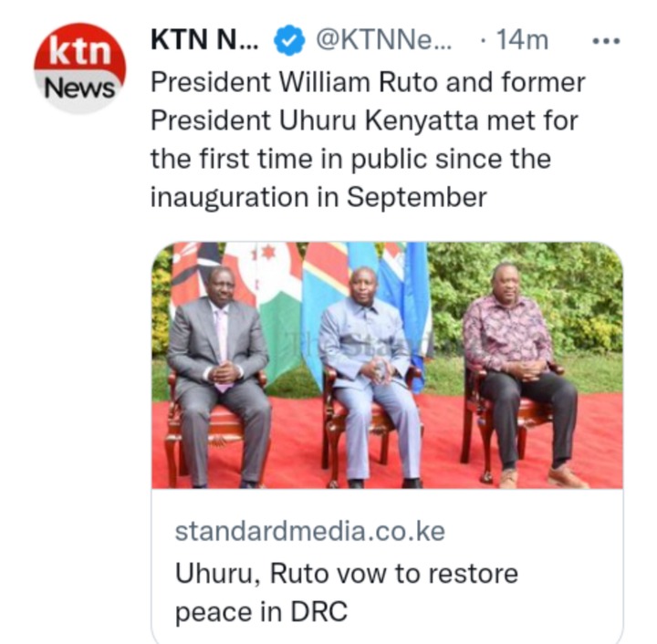This screenshot has height=644, width=657.
Task: Click the blue verified checkmark badge
Action: pos(289,40)
